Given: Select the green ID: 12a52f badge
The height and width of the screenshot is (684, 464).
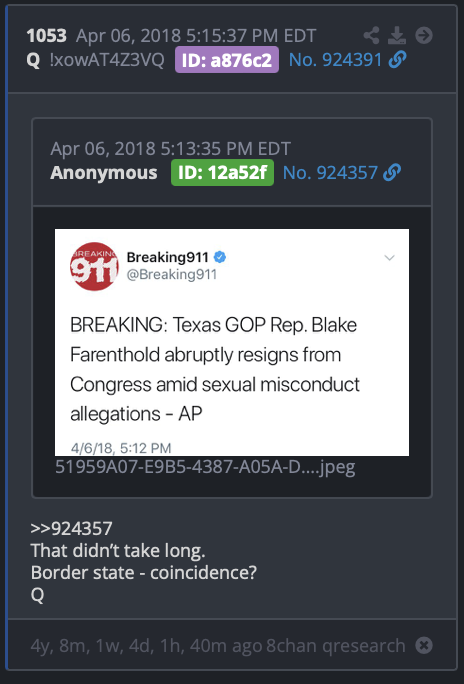Looking at the screenshot, I should click(222, 173).
